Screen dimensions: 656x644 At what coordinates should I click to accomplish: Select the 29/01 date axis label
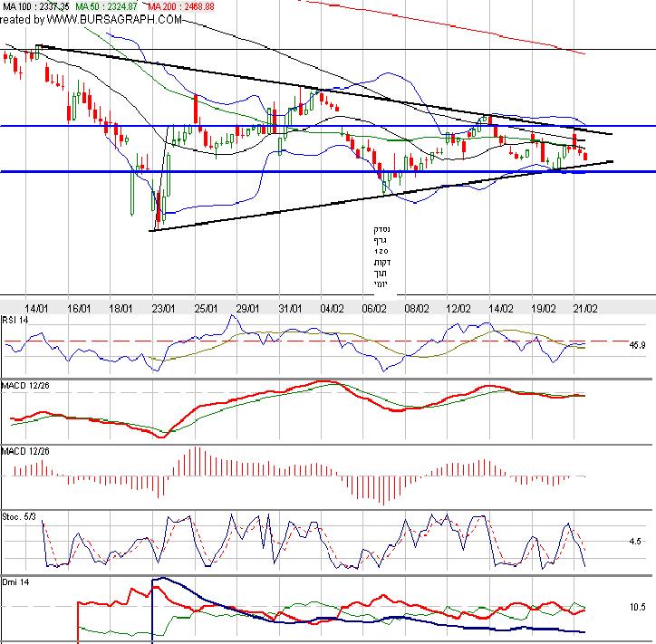(x=247, y=309)
